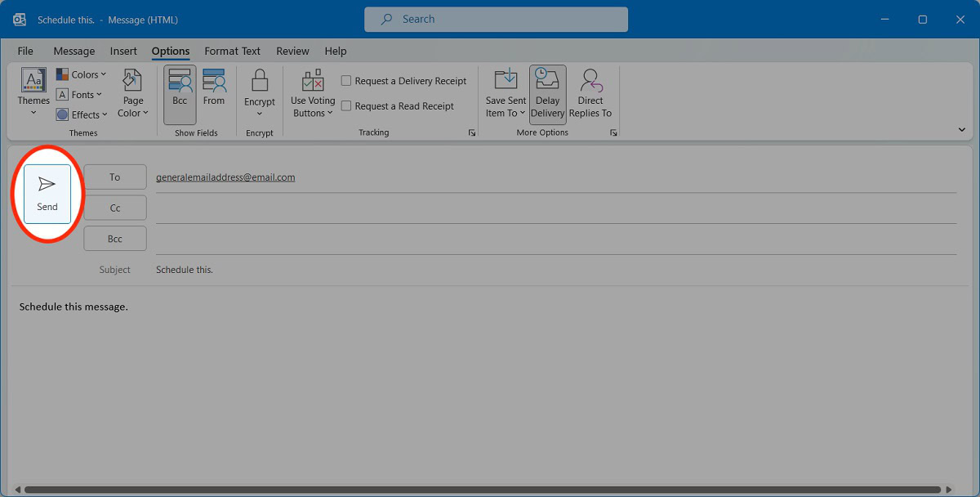
Task: Click Direct Replies To
Action: click(590, 93)
